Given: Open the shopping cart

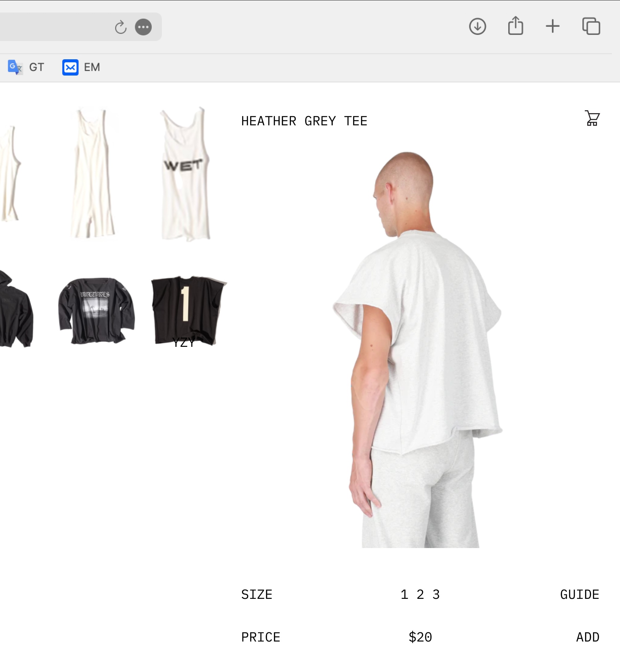Looking at the screenshot, I should pos(592,119).
